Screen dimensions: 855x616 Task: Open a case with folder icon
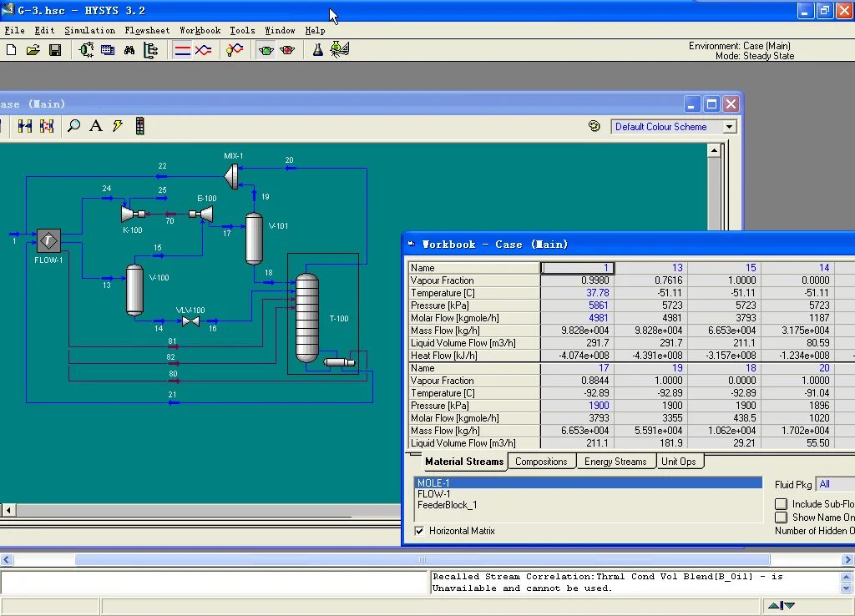click(x=33, y=50)
